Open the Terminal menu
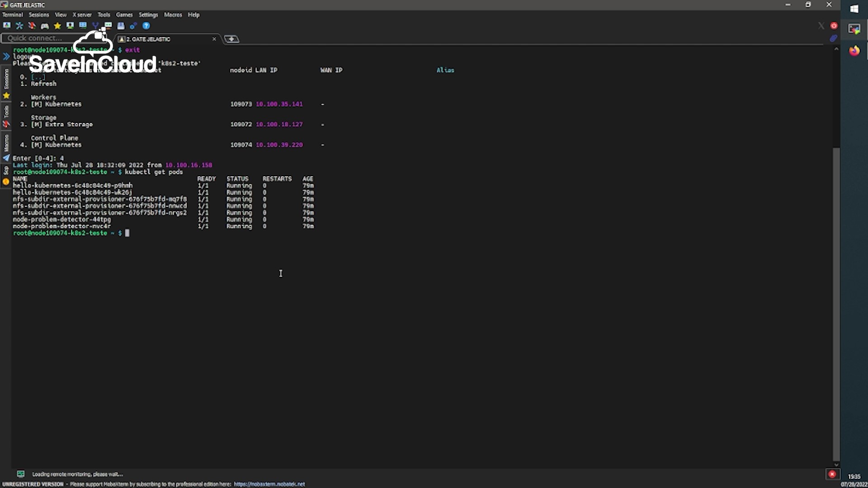The image size is (868, 488). point(12,14)
